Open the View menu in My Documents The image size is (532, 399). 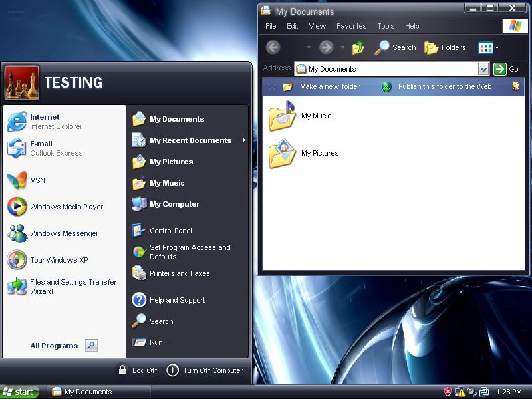coord(317,26)
